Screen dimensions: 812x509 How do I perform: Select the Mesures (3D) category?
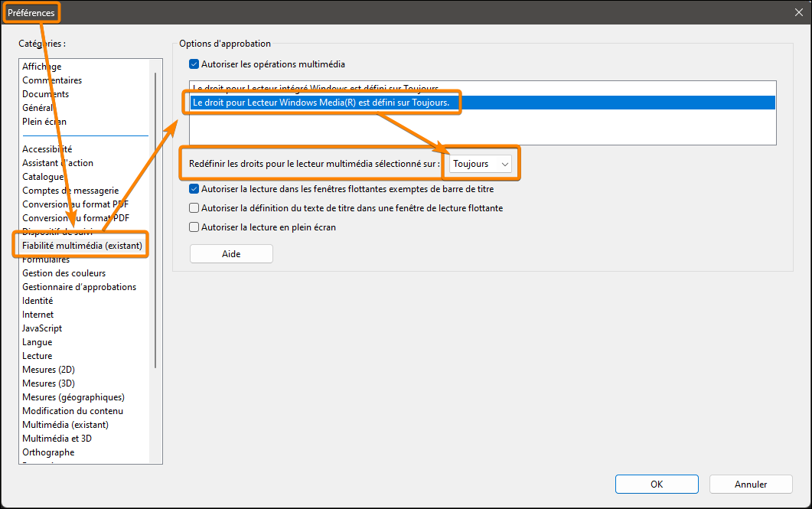pyautogui.click(x=48, y=383)
